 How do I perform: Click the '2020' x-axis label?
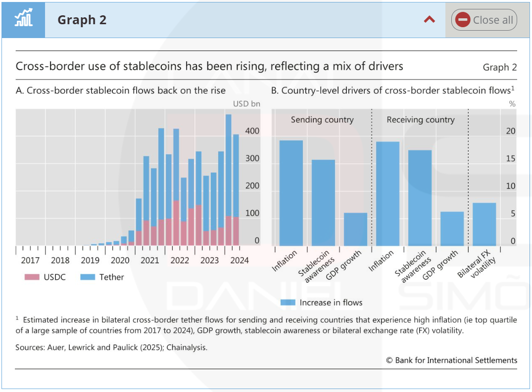[120, 260]
